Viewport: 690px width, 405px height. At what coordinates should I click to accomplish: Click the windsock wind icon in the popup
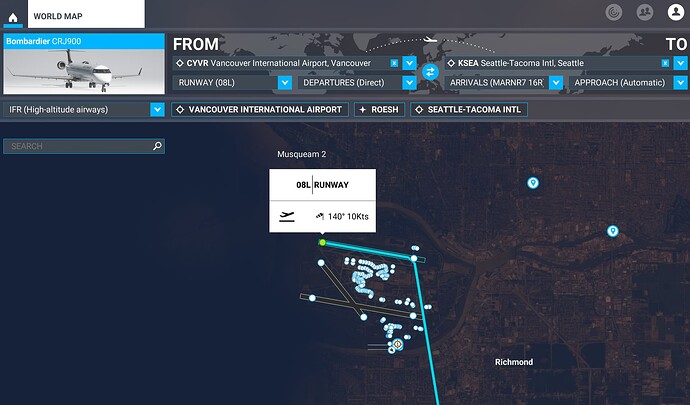(x=320, y=216)
